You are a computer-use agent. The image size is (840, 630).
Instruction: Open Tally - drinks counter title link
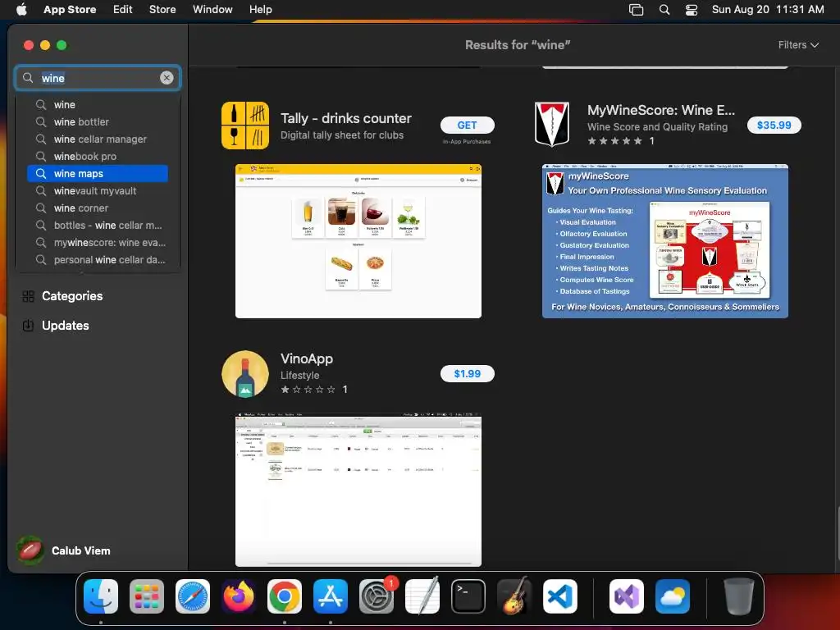(x=346, y=118)
